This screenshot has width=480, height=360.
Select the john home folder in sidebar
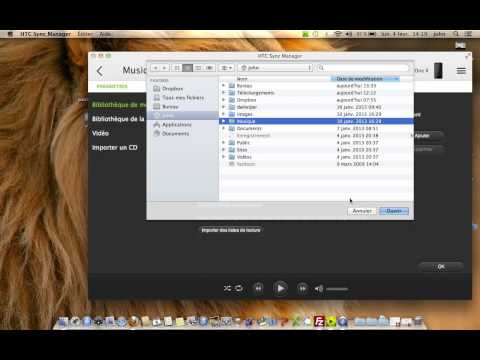tap(183, 116)
